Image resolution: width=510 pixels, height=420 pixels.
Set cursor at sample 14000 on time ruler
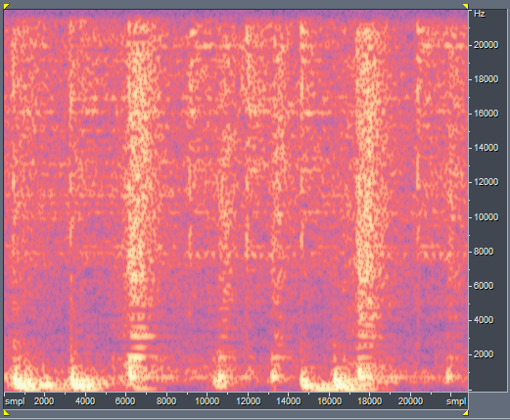point(289,400)
